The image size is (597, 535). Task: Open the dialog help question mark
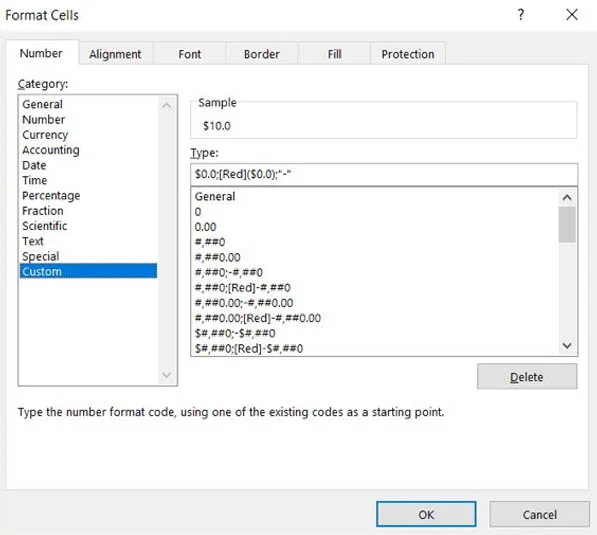click(520, 15)
